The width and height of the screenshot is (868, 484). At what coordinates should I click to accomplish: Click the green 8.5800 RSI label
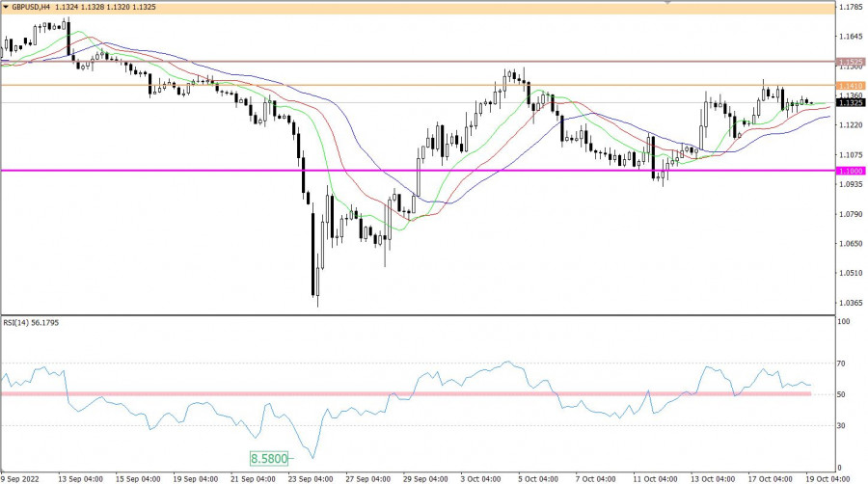(x=268, y=460)
